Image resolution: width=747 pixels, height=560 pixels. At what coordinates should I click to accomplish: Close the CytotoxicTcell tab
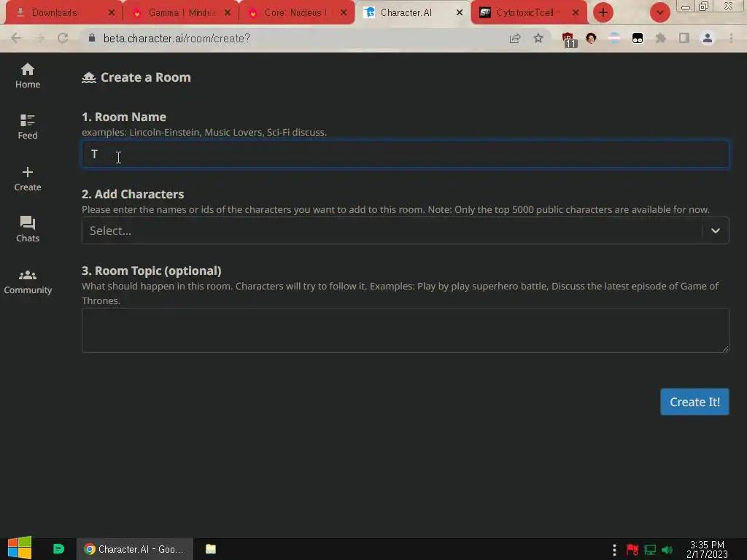(x=576, y=12)
